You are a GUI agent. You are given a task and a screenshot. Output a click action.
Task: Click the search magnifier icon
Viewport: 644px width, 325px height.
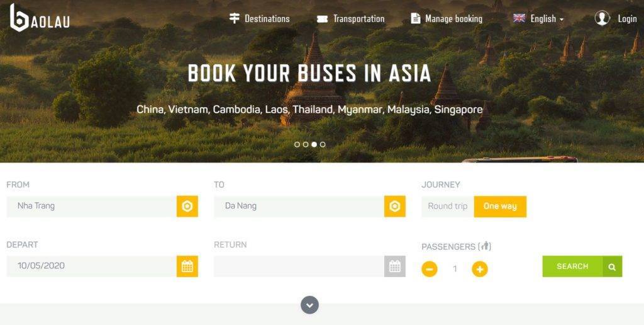click(x=613, y=266)
